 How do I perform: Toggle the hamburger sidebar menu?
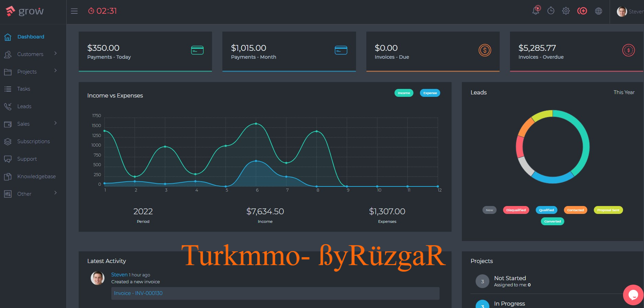[x=74, y=11]
